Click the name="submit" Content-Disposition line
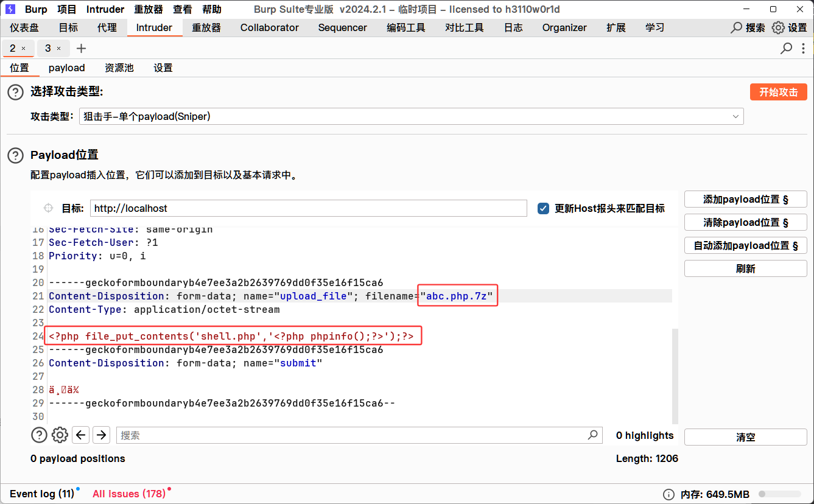This screenshot has height=504, width=814. point(185,363)
